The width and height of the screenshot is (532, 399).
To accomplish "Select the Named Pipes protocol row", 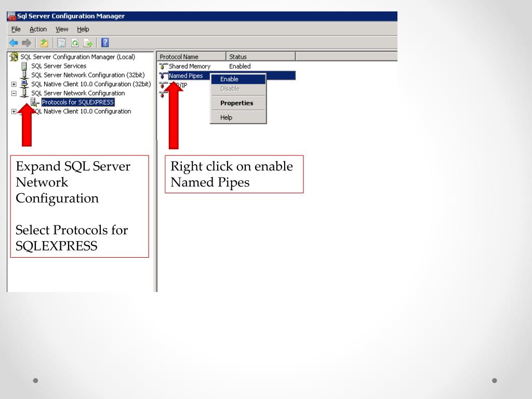I will click(227, 75).
